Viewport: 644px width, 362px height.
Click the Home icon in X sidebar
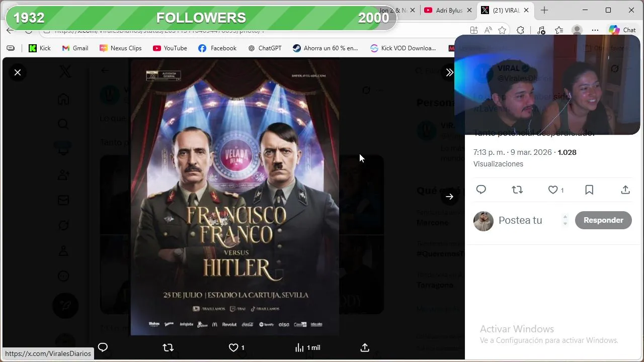pyautogui.click(x=63, y=99)
